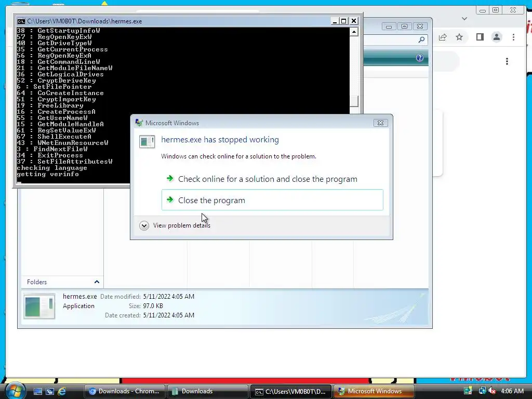Open the Chrome profile avatar icon

497,37
